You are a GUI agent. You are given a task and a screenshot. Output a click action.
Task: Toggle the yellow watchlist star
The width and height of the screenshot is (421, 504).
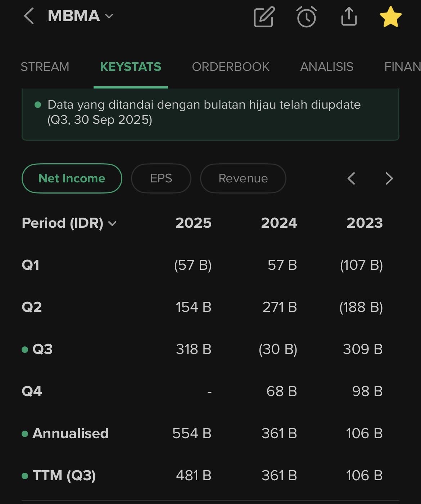(x=391, y=17)
